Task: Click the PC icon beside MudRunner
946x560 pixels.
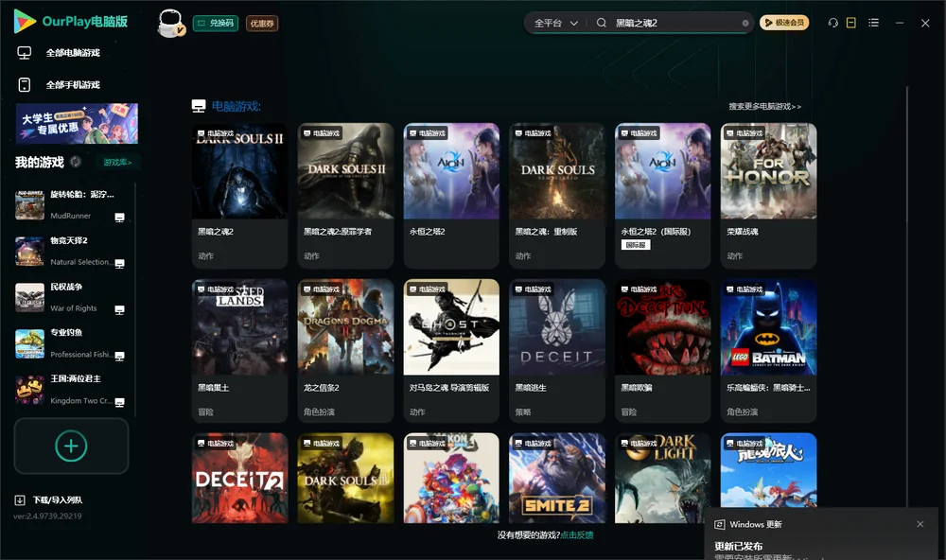Action: point(119,218)
